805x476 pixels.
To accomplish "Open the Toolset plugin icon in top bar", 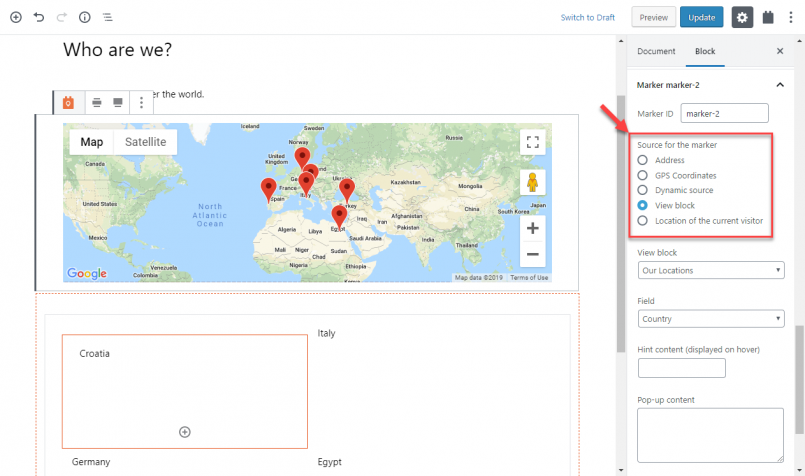I will tap(768, 17).
